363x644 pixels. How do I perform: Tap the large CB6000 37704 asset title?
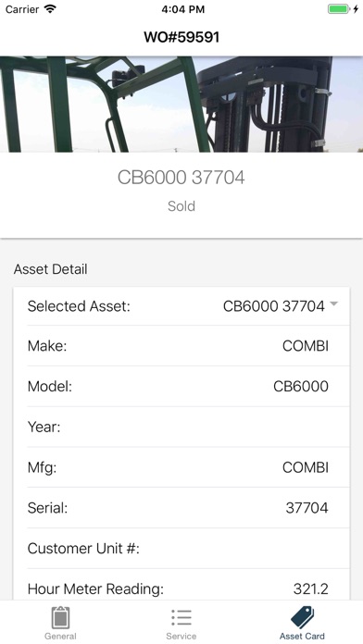[x=181, y=178]
